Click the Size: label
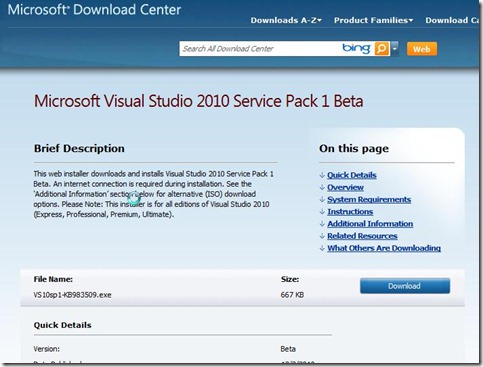The image size is (483, 367). click(x=290, y=279)
